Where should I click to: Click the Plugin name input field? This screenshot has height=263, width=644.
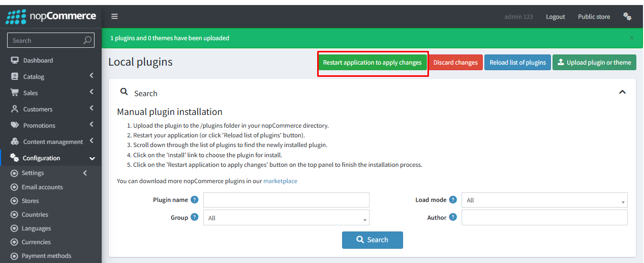(x=286, y=200)
